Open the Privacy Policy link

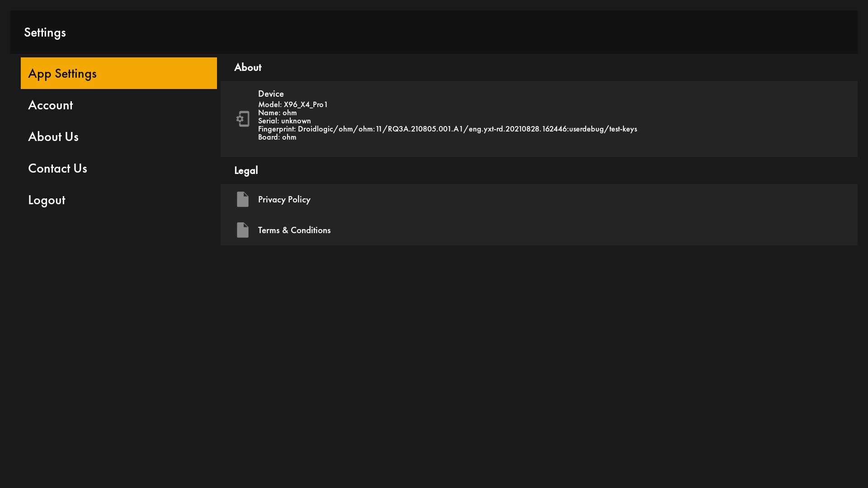coord(284,199)
